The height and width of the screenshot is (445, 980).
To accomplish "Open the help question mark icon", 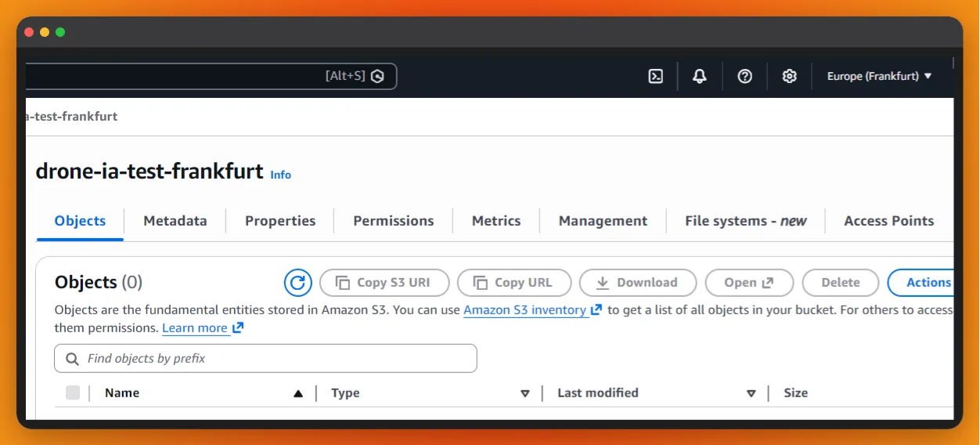I will coord(745,76).
